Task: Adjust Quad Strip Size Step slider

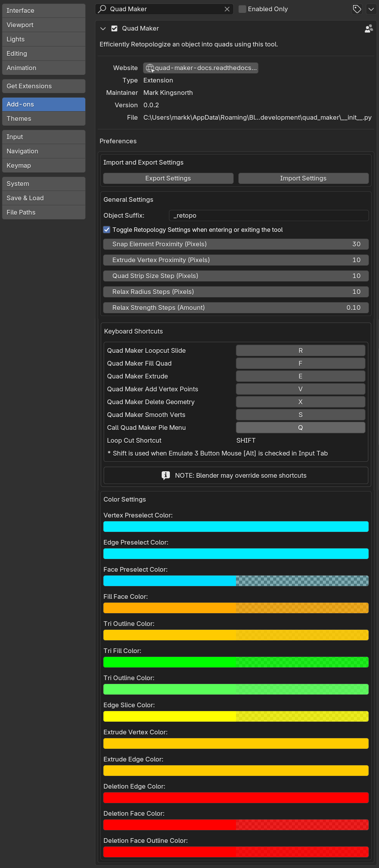Action: coord(236,276)
